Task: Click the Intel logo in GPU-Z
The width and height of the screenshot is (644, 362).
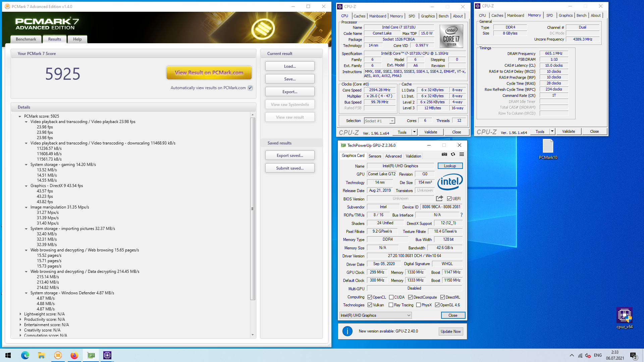Action: (x=450, y=182)
